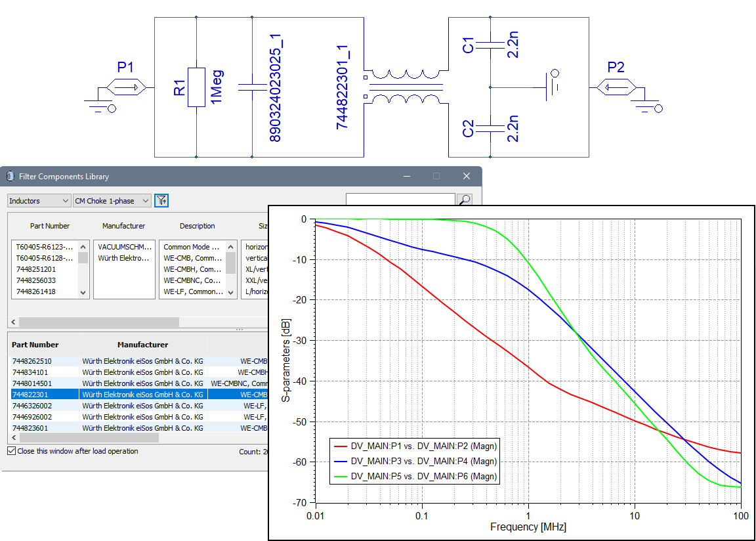
Task: Click red P1 vs. P2 legend entry
Action: [415, 446]
